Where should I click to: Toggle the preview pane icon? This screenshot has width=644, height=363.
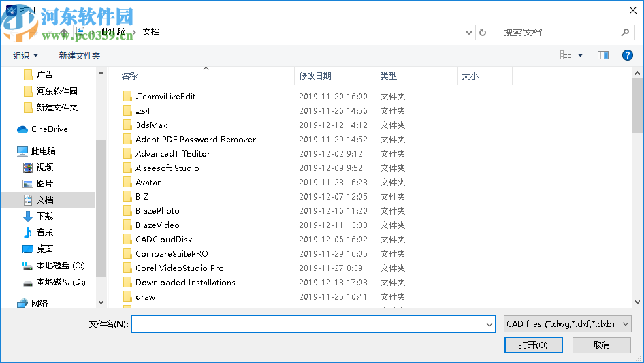[x=603, y=55]
